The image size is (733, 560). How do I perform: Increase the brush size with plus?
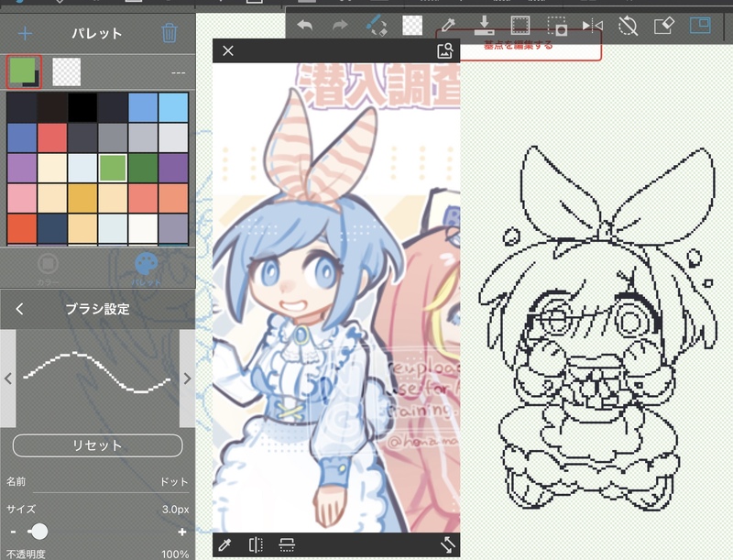(182, 532)
